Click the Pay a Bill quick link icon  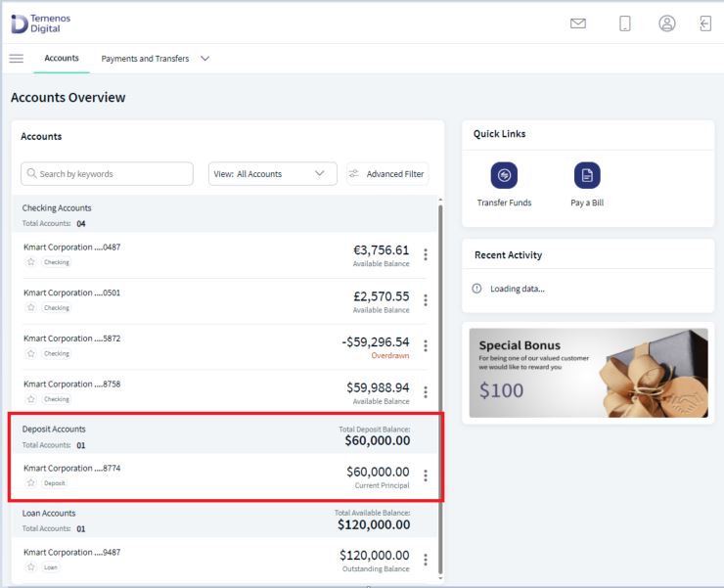coord(587,175)
